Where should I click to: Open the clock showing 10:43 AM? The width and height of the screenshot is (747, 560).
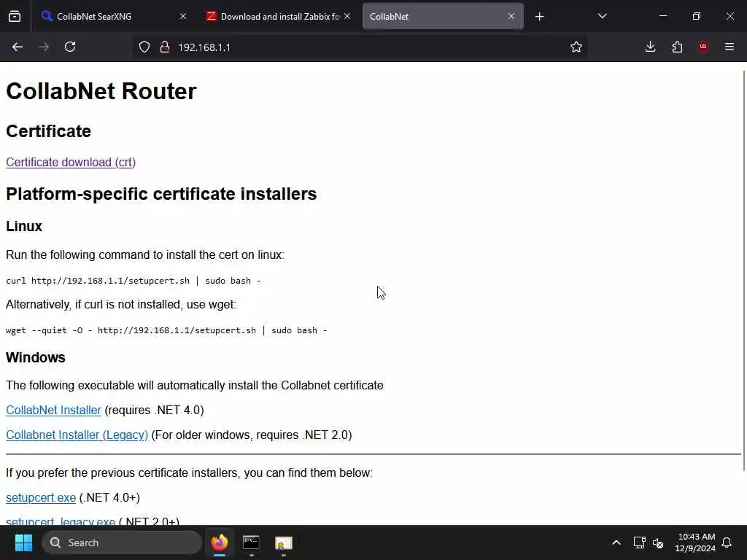695,542
